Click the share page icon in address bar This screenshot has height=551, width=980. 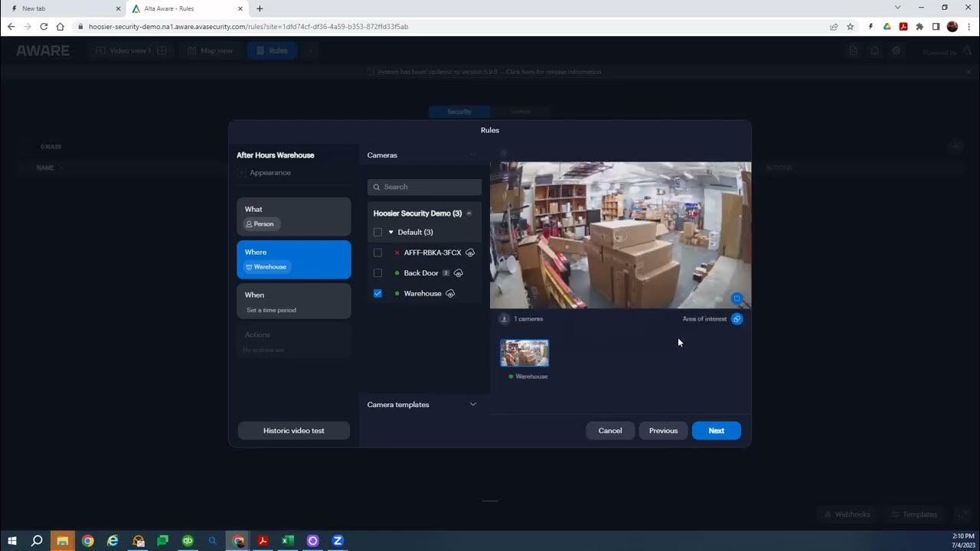[834, 27]
